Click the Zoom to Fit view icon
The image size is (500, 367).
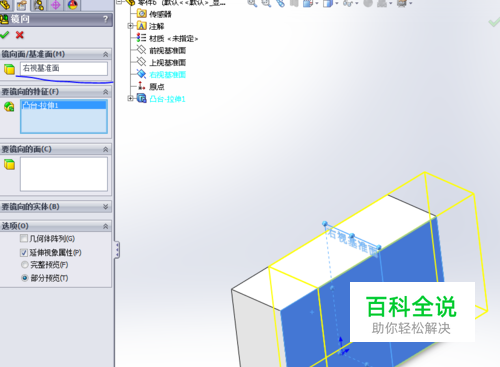(252, 3)
